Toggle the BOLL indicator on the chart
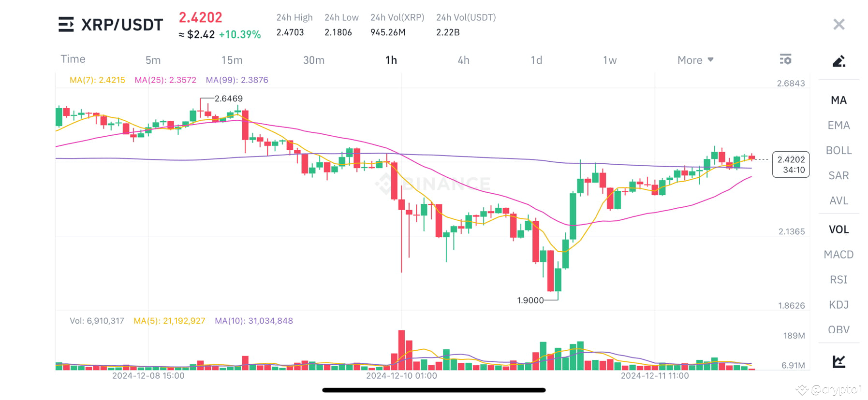The image size is (868, 400). pyautogui.click(x=838, y=150)
